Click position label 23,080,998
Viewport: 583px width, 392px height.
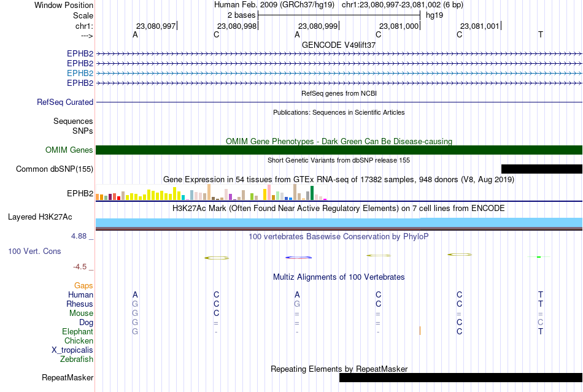(237, 26)
